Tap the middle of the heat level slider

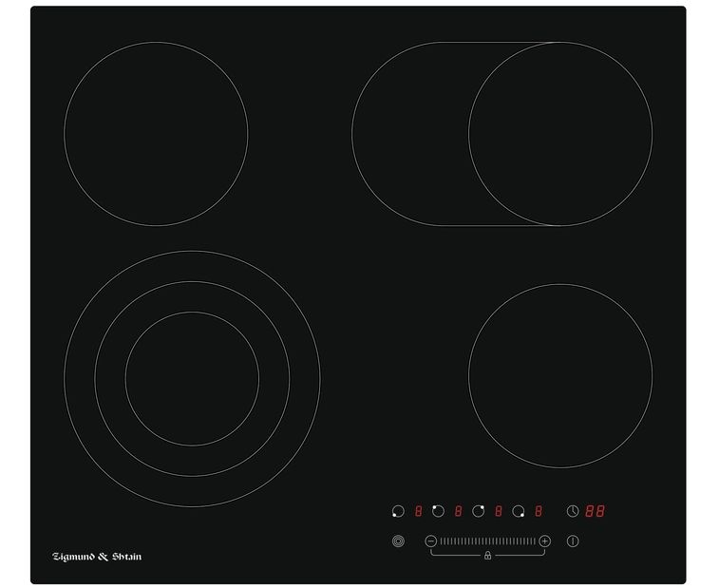(x=487, y=541)
